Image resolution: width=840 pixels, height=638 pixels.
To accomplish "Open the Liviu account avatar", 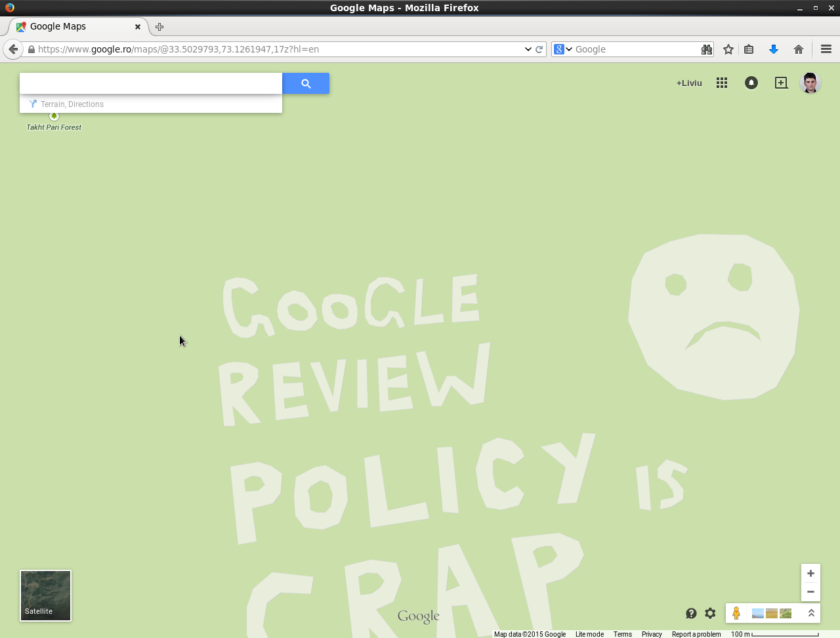I will pyautogui.click(x=810, y=83).
